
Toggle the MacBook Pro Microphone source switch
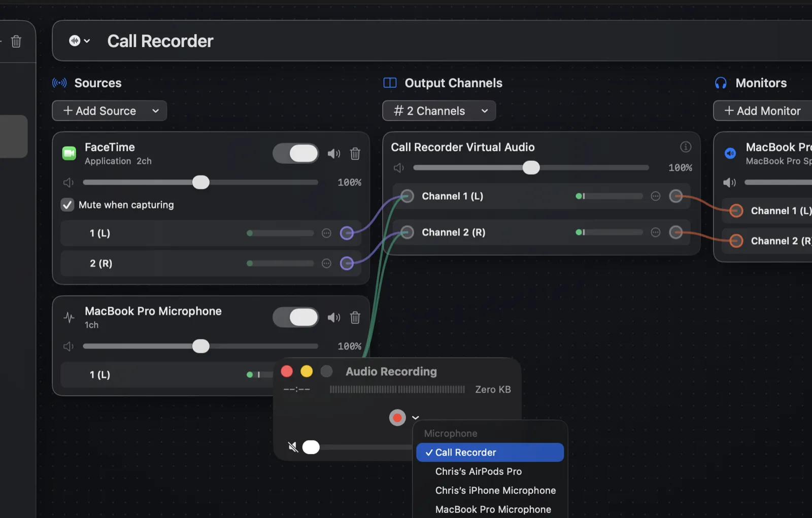point(295,317)
